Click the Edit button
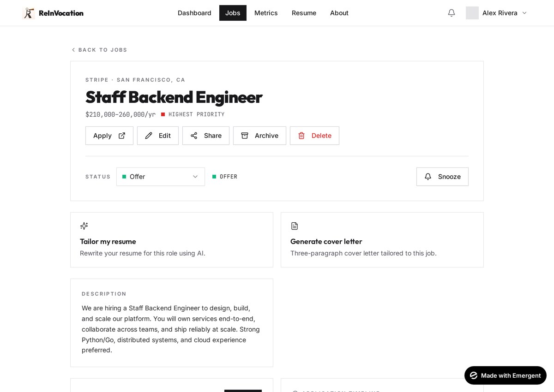Viewport: 554px width, 392px height. (158, 136)
